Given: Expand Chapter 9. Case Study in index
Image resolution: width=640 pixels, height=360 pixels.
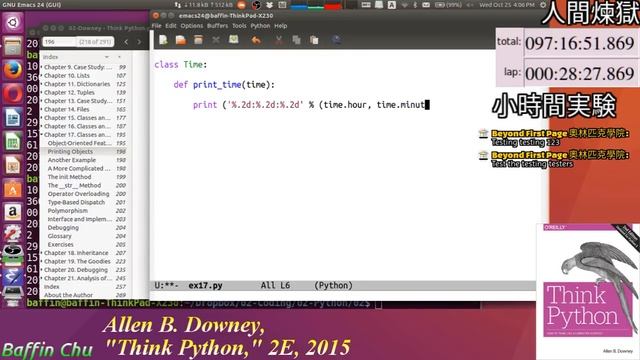Looking at the screenshot, I should pyautogui.click(x=42, y=67).
